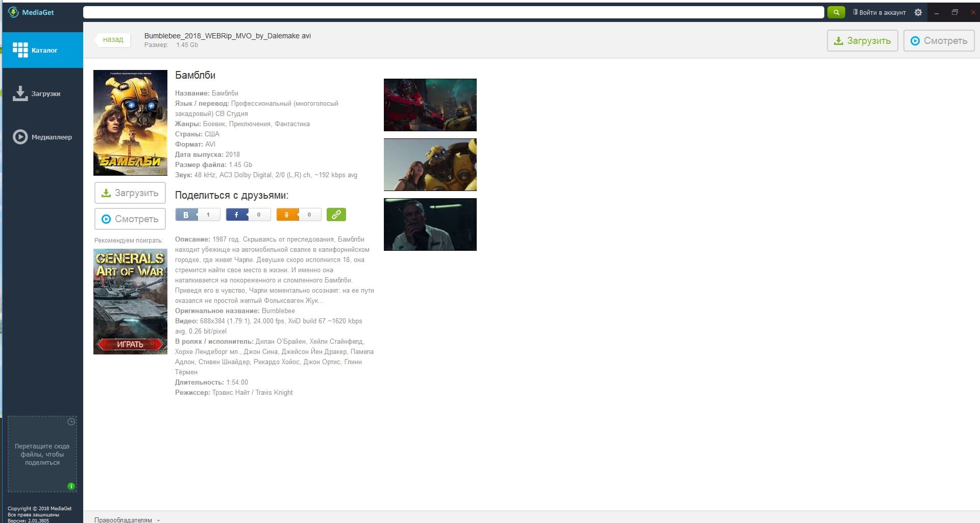Click the file drop area for sharing

[42, 454]
